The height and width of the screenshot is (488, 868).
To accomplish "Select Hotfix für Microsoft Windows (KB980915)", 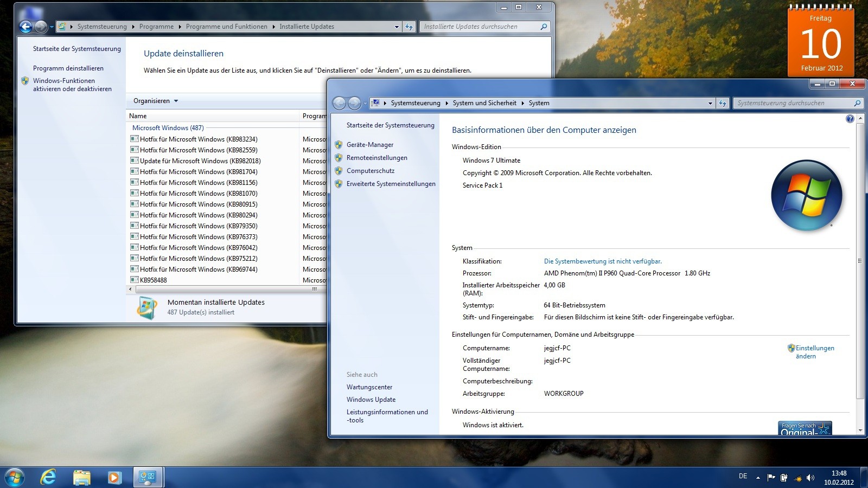I will (x=199, y=204).
